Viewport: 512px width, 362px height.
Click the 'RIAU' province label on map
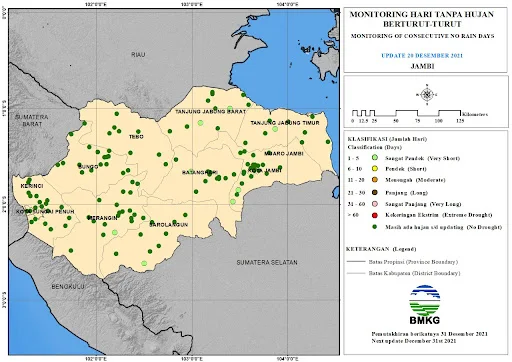click(138, 54)
